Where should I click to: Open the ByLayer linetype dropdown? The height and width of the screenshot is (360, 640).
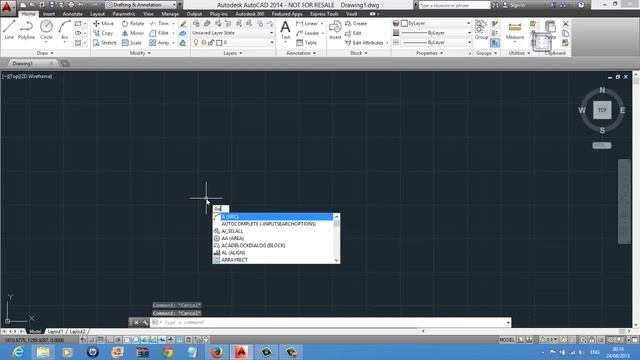pos(436,42)
